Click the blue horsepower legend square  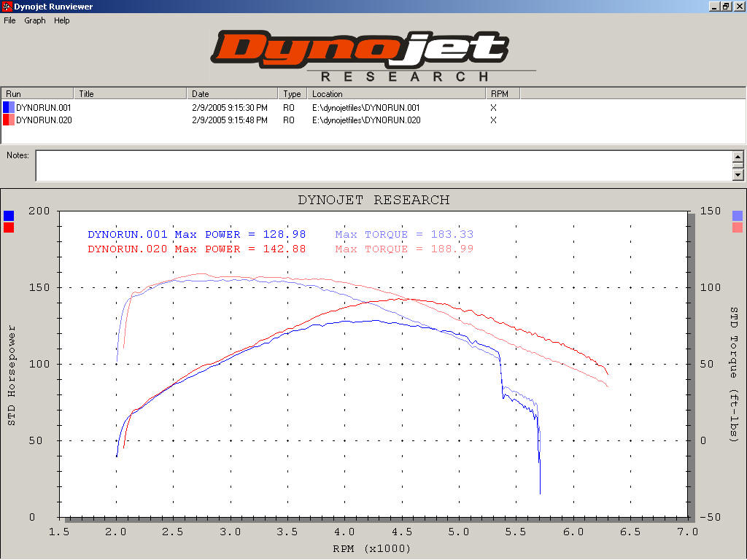9,216
